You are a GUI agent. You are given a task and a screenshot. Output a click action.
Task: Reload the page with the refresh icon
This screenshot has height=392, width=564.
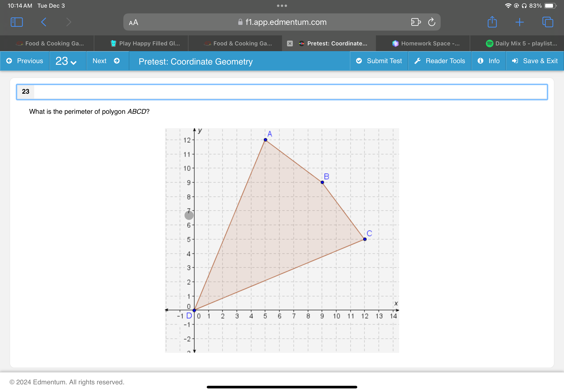point(432,22)
